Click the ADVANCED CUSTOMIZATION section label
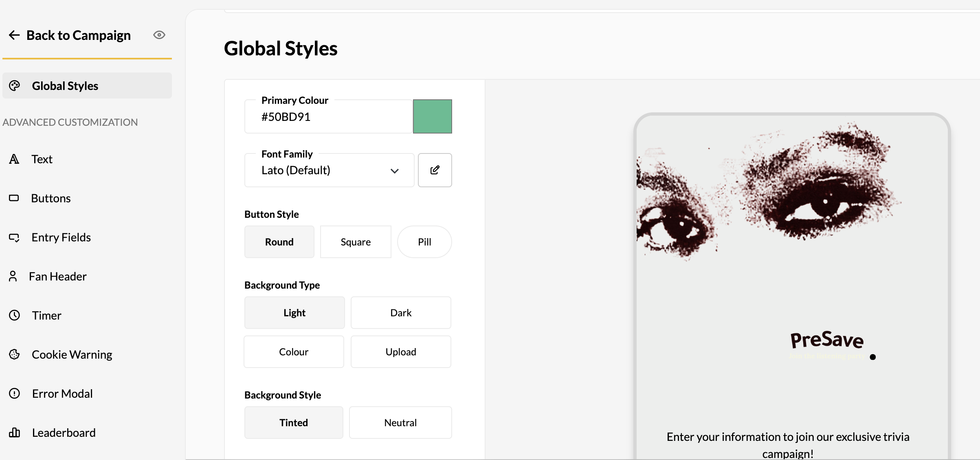Viewport: 980px width, 460px height. 70,122
